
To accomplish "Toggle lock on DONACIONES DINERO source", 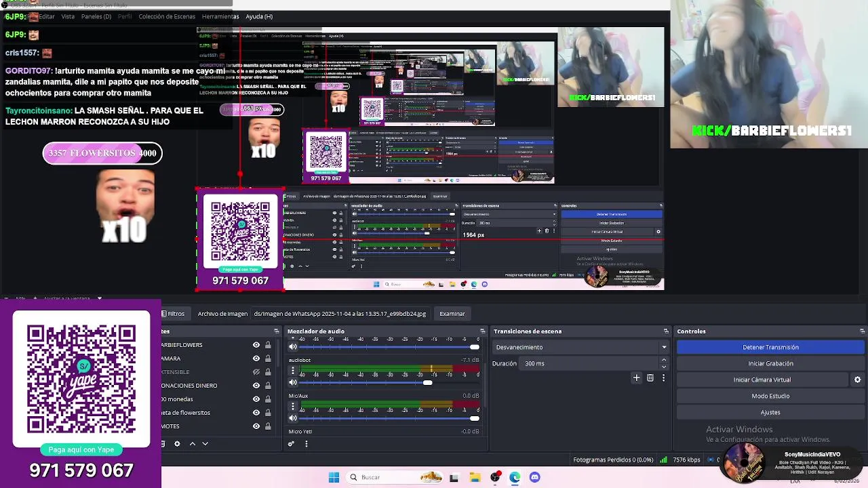I will click(268, 386).
